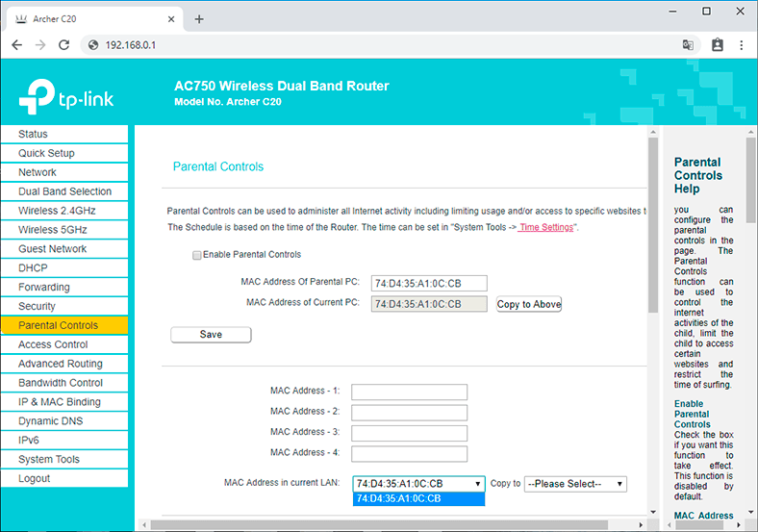
Task: Click Logout in the sidebar
Action: (x=64, y=478)
